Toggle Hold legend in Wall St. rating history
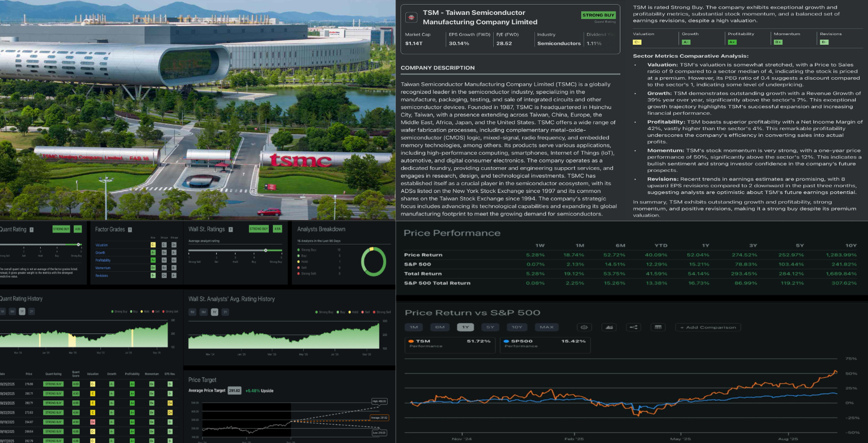 point(353,312)
